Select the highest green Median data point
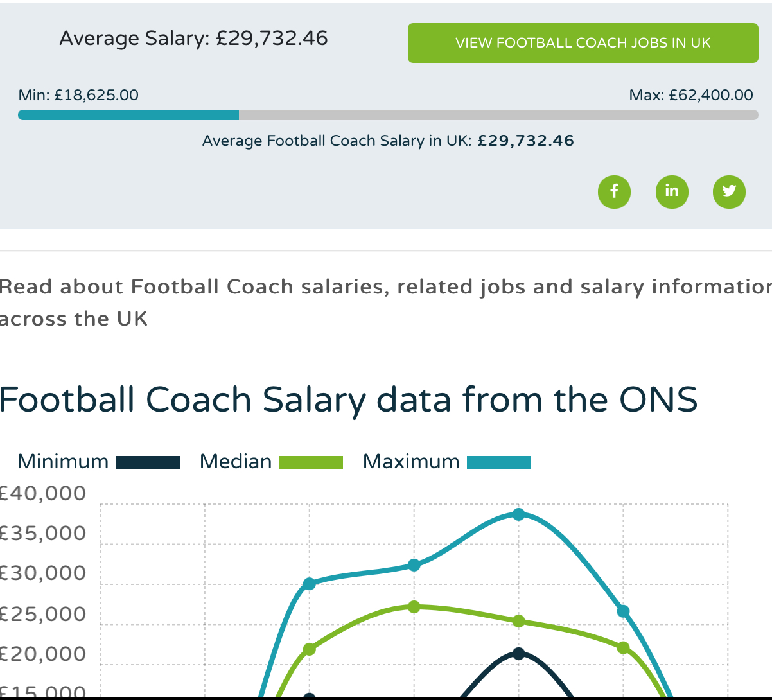 [x=414, y=607]
